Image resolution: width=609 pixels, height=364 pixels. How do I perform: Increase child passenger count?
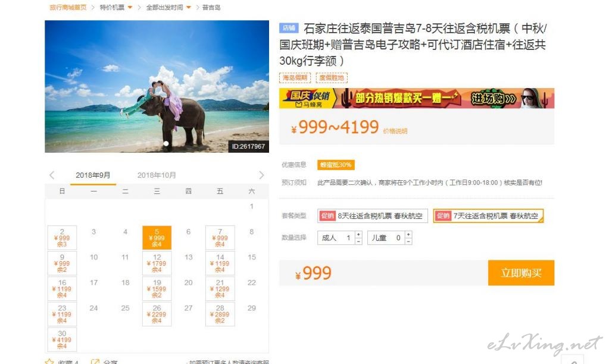pos(408,234)
